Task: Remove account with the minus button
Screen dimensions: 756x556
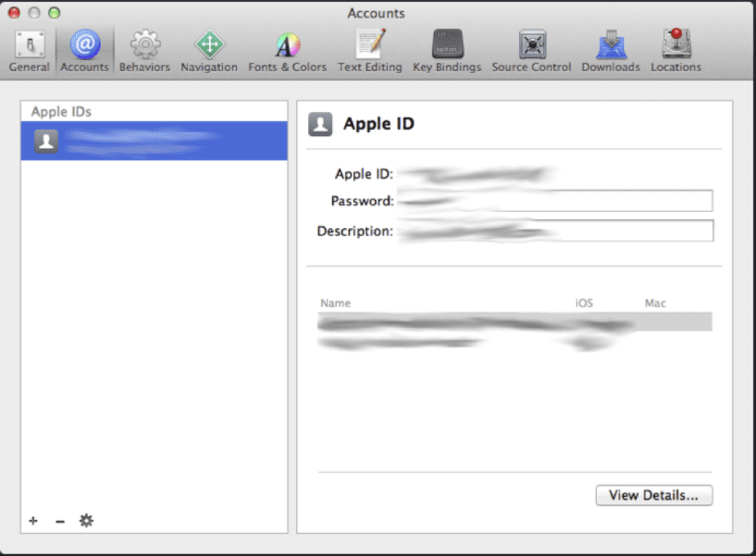Action: [x=60, y=521]
